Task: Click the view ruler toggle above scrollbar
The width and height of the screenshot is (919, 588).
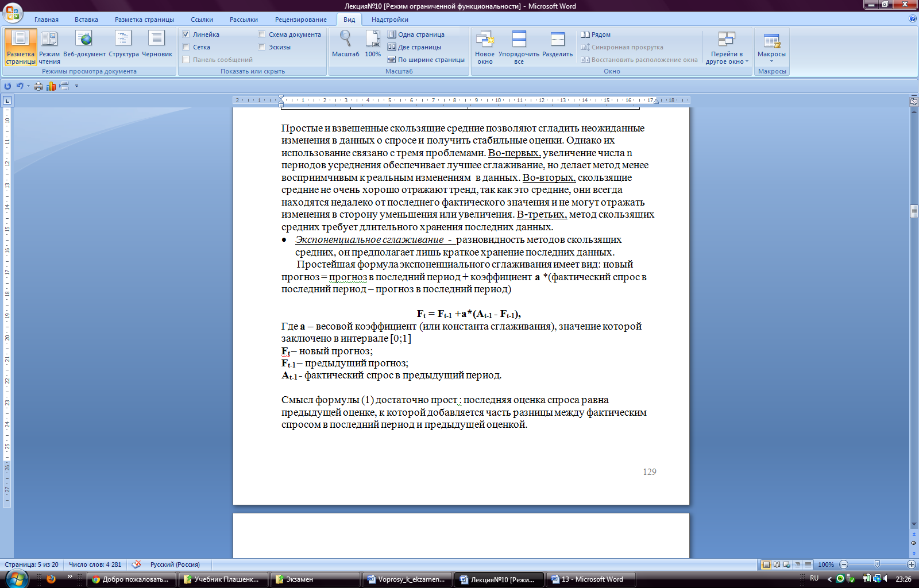Action: pos(914,101)
